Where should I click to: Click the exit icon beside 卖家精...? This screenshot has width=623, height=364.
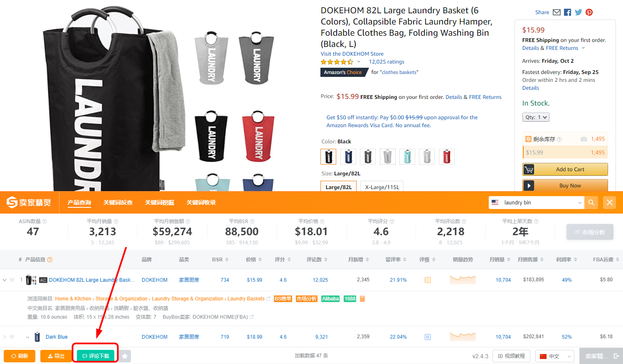tap(616, 356)
